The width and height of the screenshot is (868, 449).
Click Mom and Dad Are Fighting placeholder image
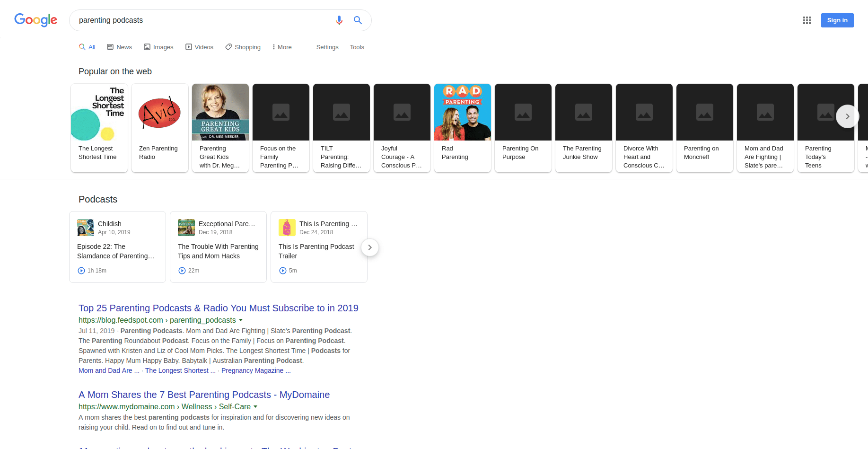(x=765, y=112)
